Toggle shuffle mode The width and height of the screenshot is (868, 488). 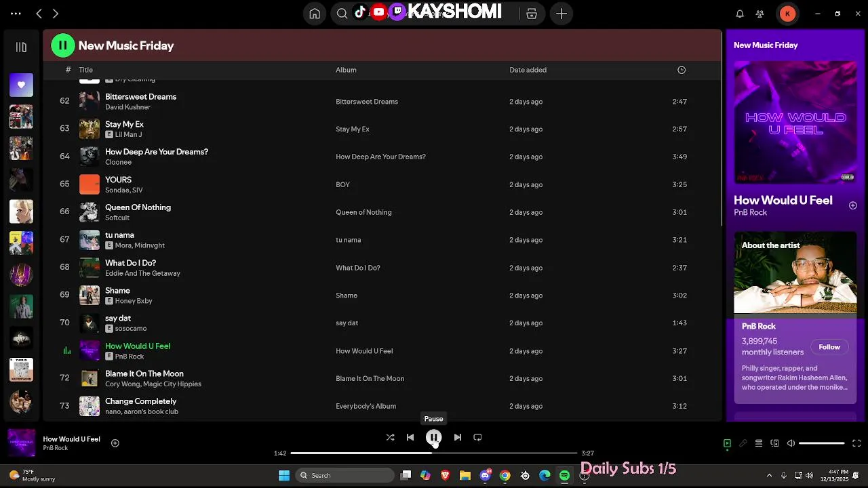click(390, 437)
